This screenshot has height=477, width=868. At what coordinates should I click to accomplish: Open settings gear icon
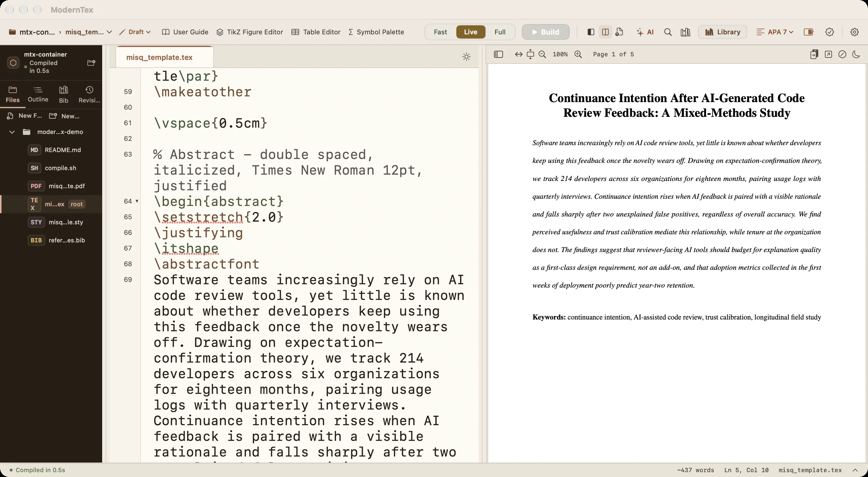click(x=854, y=32)
